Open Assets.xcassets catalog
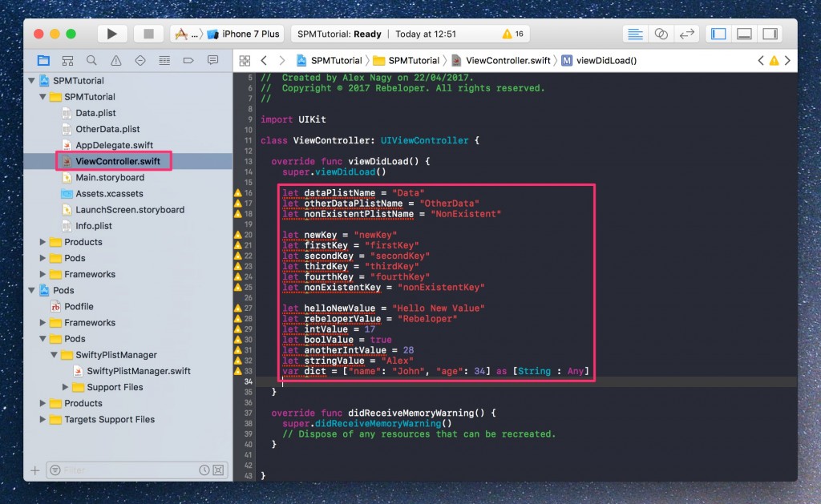The height and width of the screenshot is (504, 821). click(x=109, y=194)
